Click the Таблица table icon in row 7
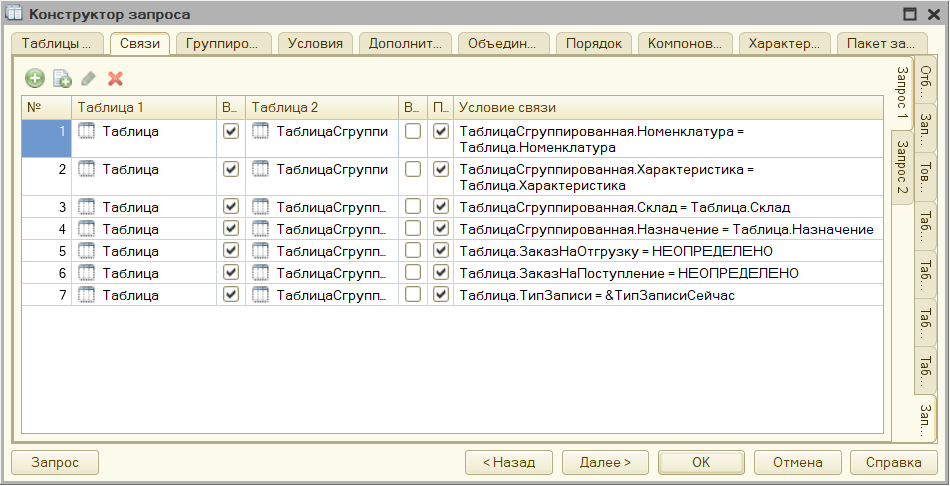This screenshot has width=950, height=486. [88, 295]
